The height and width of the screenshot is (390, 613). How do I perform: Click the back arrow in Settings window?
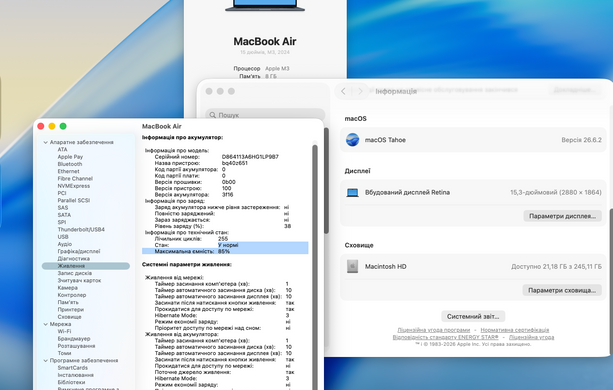(343, 91)
